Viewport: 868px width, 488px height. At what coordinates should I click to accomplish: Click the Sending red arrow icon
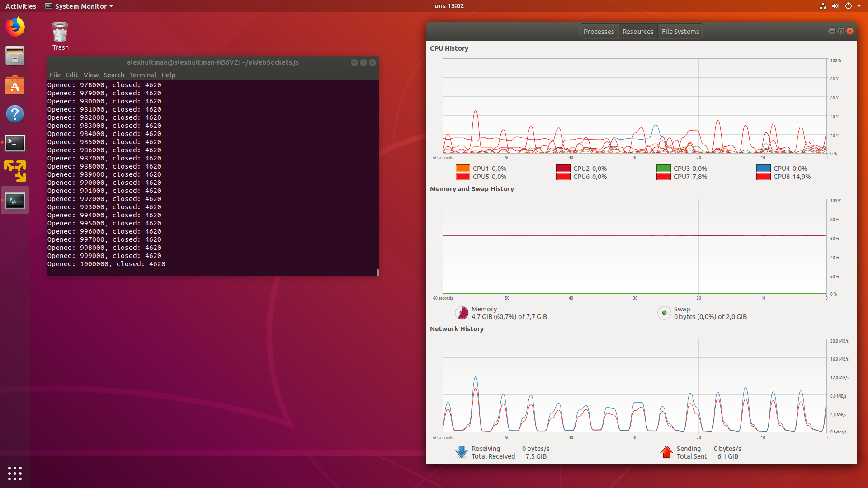[666, 452]
